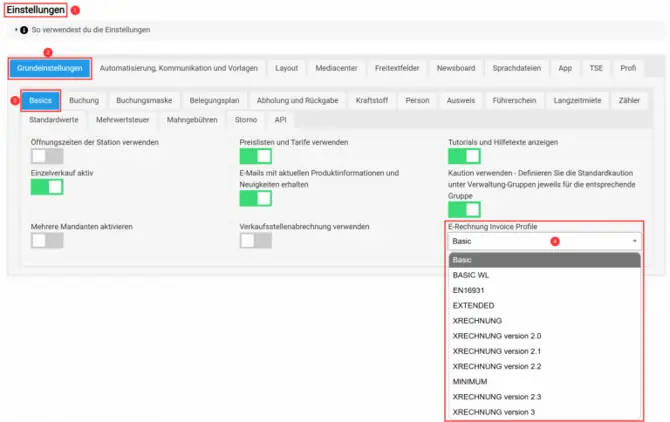Pick 'XRECHNUNG version 3' option
This screenshot has width=670, height=422.
click(544, 412)
